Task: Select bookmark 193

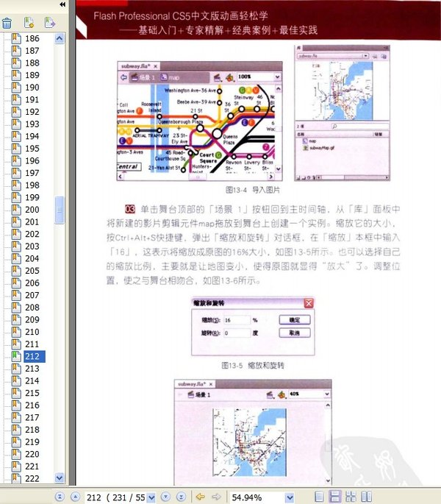Action: point(32,124)
